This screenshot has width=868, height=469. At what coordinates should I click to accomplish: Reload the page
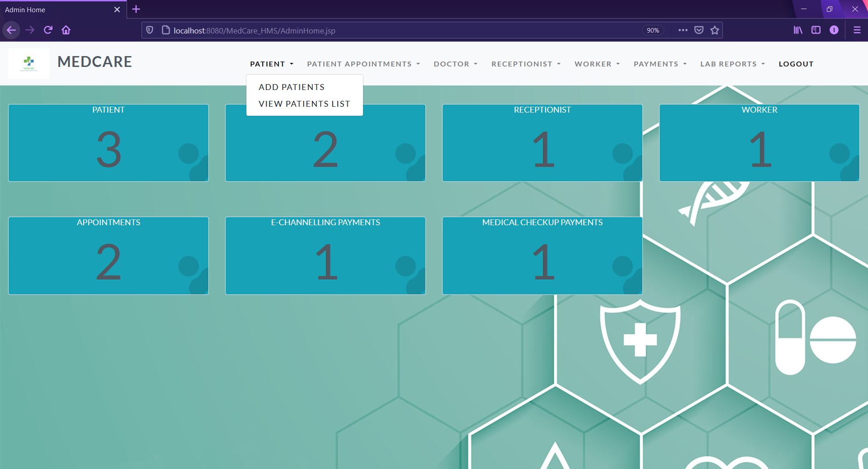(48, 30)
